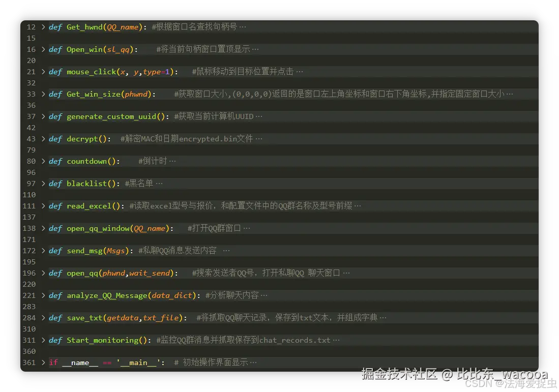Unfold generate_custom_uuid function
The image size is (559, 392).
(x=43, y=116)
